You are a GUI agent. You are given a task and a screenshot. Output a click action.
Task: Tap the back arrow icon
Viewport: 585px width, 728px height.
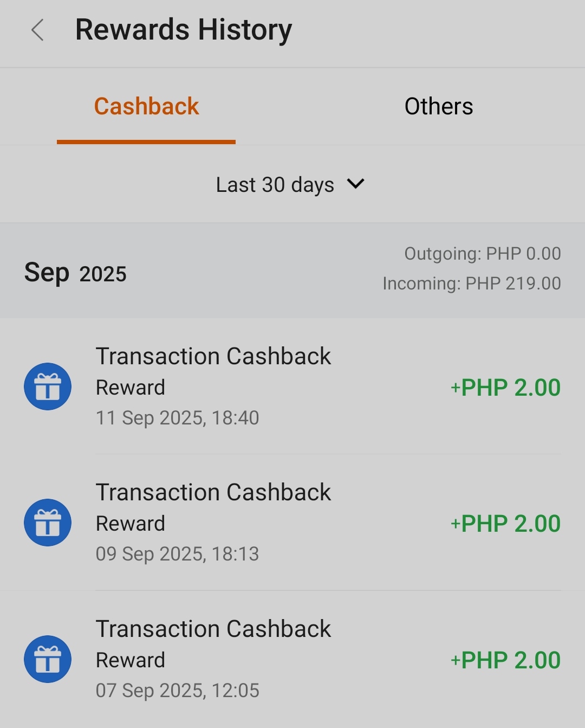(x=37, y=30)
